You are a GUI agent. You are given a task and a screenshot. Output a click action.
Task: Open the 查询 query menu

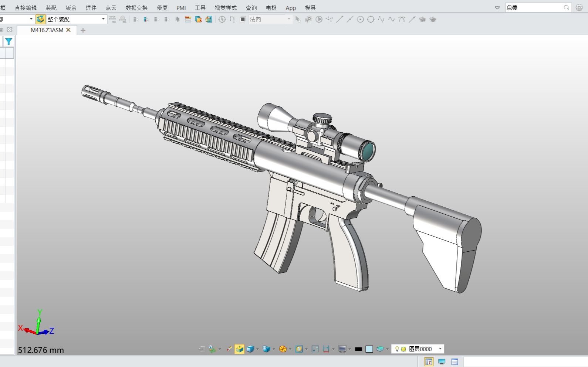(251, 8)
